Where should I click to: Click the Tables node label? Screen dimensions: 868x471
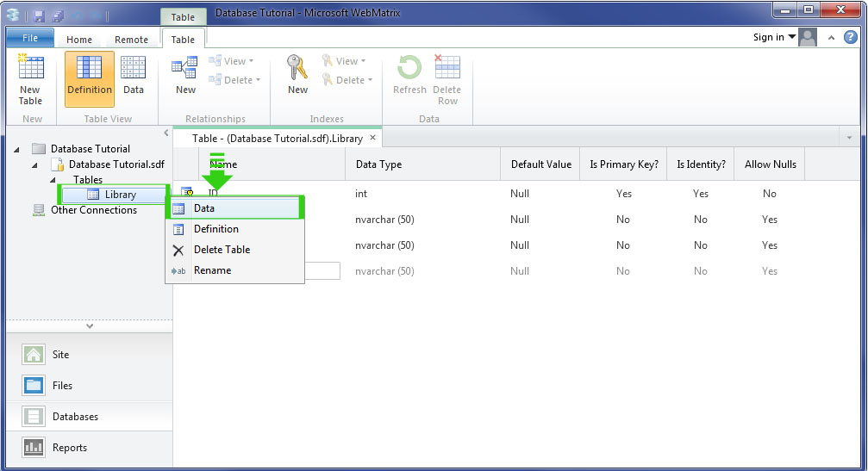[x=88, y=180]
